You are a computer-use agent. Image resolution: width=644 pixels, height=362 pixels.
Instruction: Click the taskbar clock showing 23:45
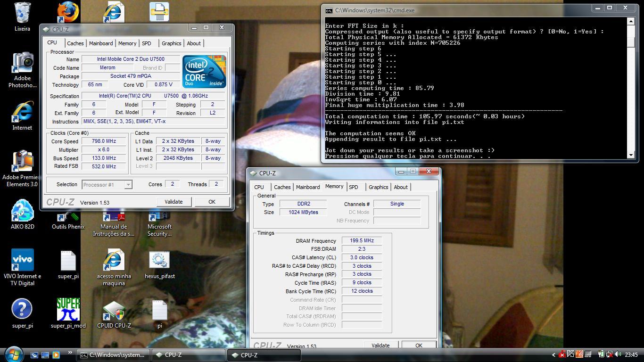click(631, 355)
